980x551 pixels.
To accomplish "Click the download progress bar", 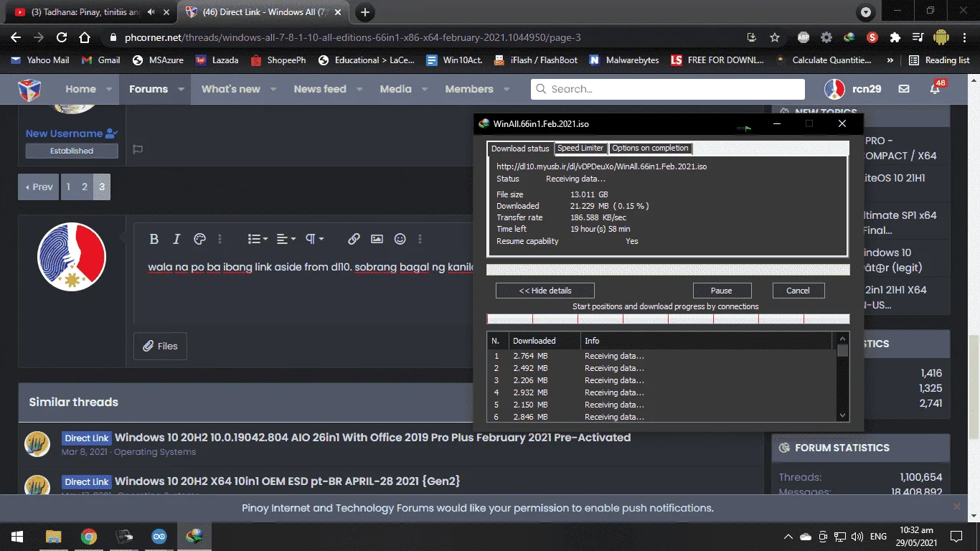I will 668,270.
